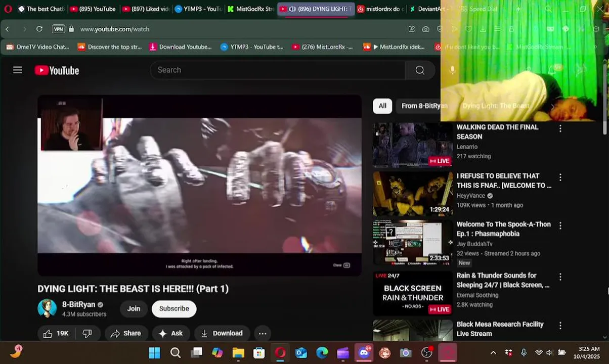Like the video with 19K thumbs up
609x364 pixels.
(x=56, y=333)
